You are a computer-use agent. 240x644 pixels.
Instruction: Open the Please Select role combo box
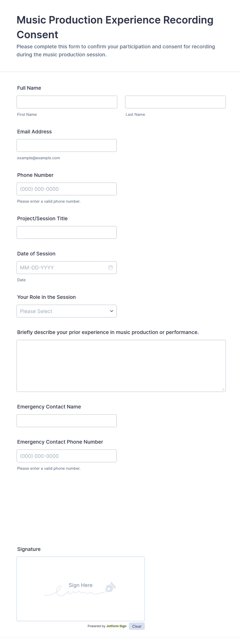click(62, 311)
